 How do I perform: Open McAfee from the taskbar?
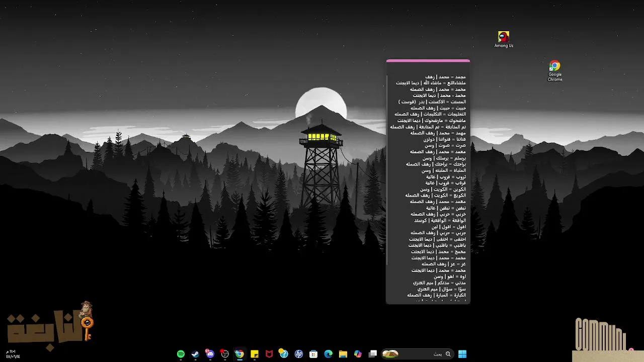(269, 354)
